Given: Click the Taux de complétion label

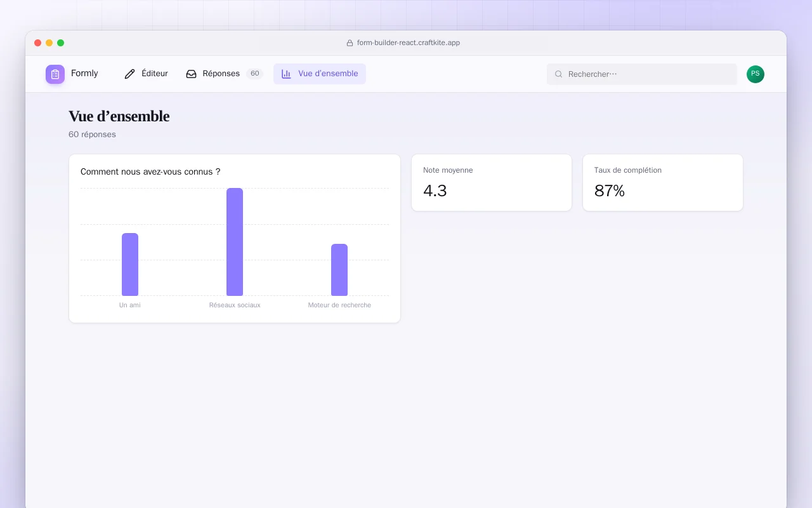Looking at the screenshot, I should [628, 170].
